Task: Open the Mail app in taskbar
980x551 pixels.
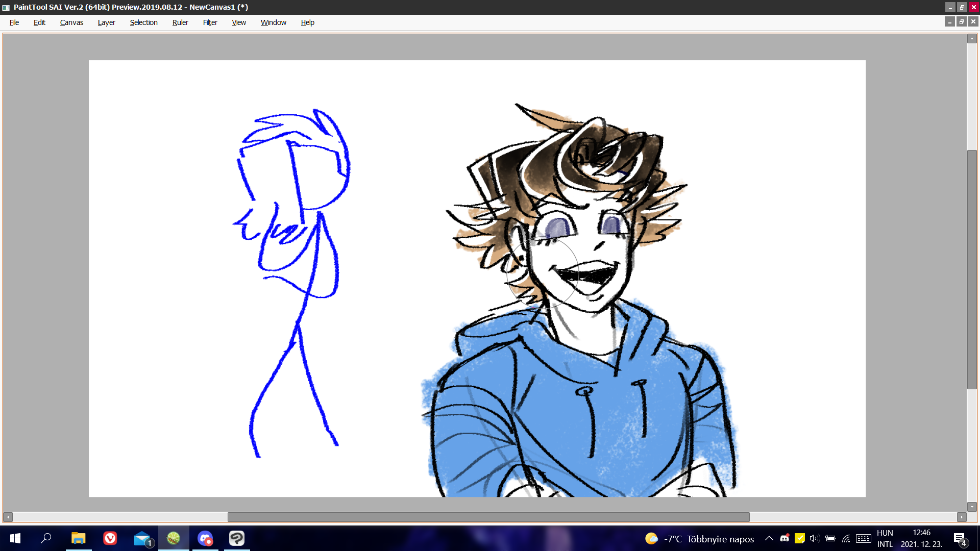Action: (x=142, y=538)
